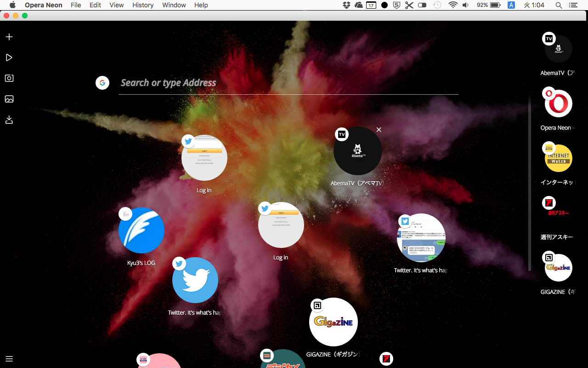588x368 pixels.
Task: Open the snapshot gallery in the sidebar
Action: 9,99
